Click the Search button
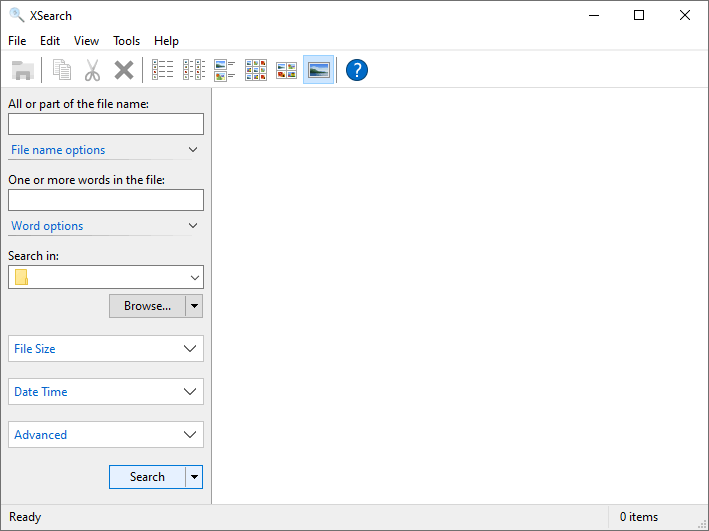 pyautogui.click(x=147, y=477)
